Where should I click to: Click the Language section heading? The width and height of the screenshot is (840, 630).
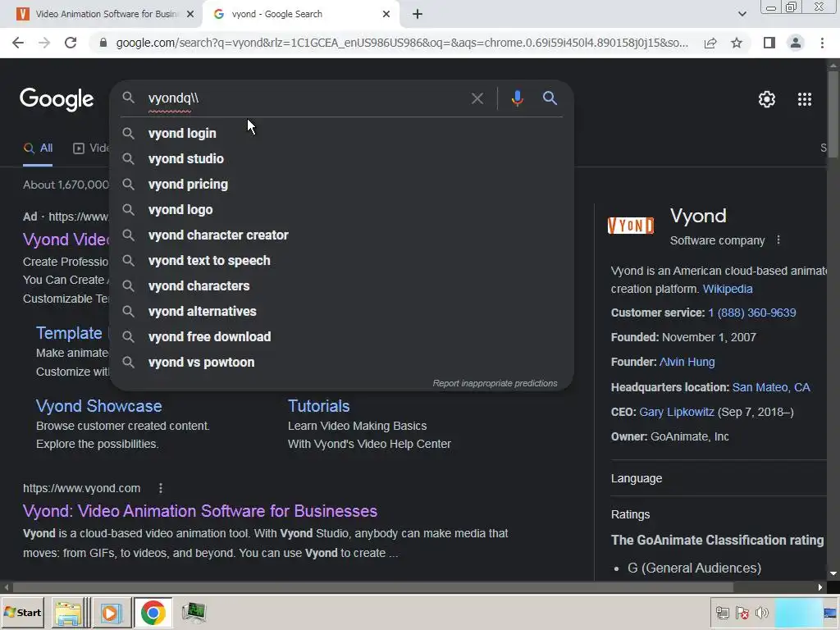click(x=637, y=478)
